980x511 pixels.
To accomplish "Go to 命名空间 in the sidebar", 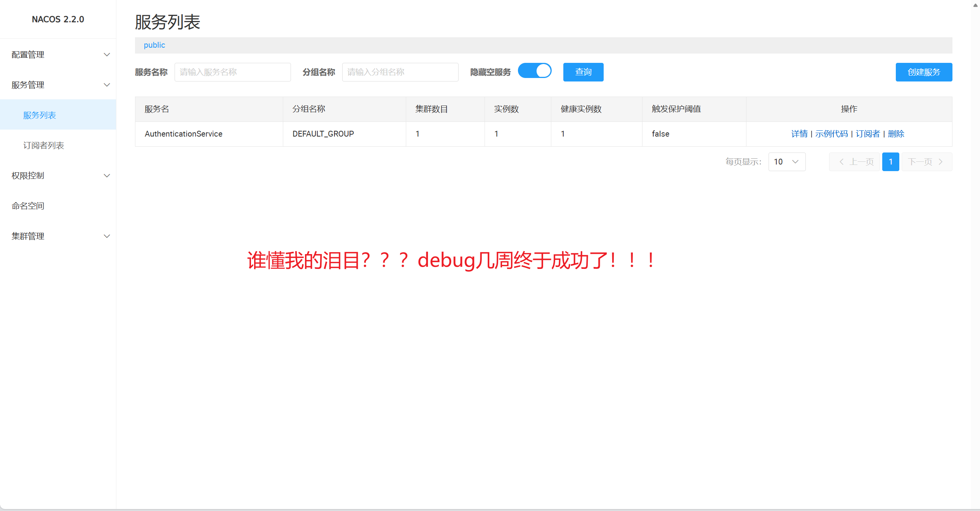I will (x=28, y=206).
